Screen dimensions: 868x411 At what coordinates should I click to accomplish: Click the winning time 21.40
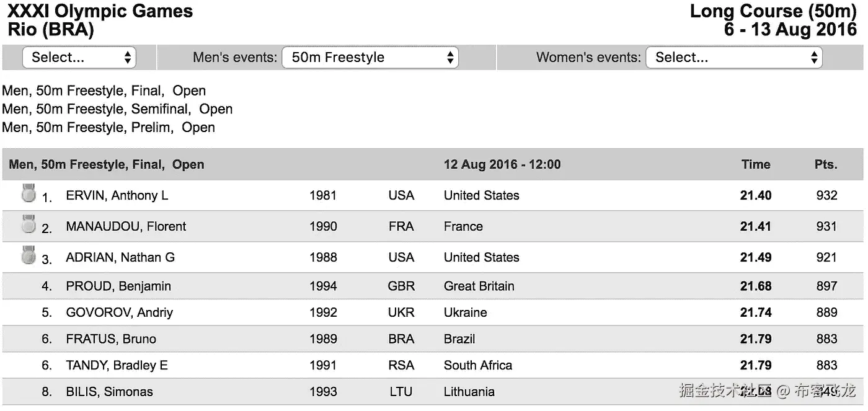click(x=756, y=196)
